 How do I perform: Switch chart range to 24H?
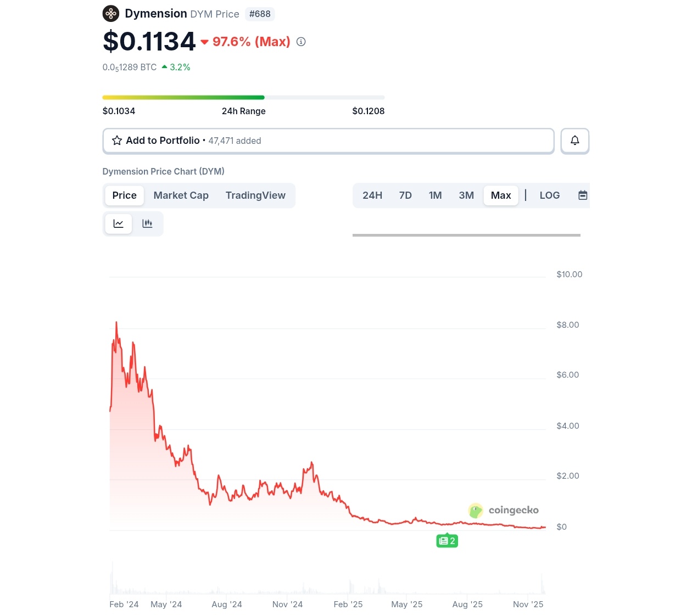pyautogui.click(x=372, y=195)
